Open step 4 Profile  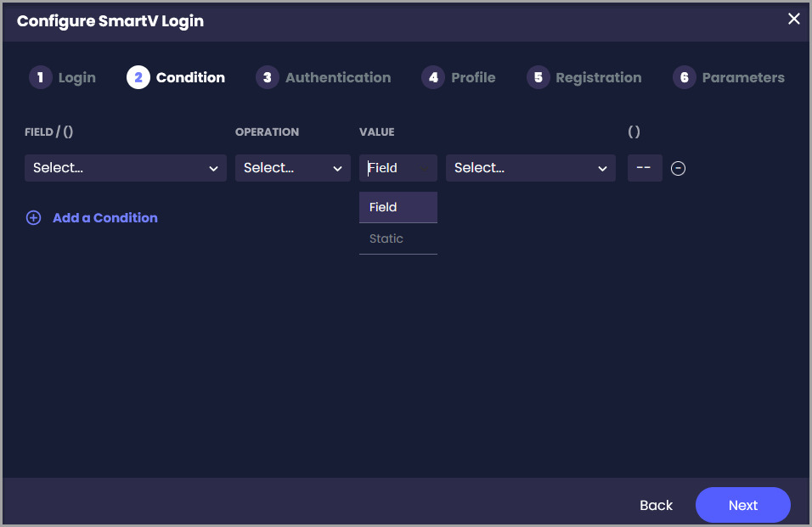tap(459, 77)
